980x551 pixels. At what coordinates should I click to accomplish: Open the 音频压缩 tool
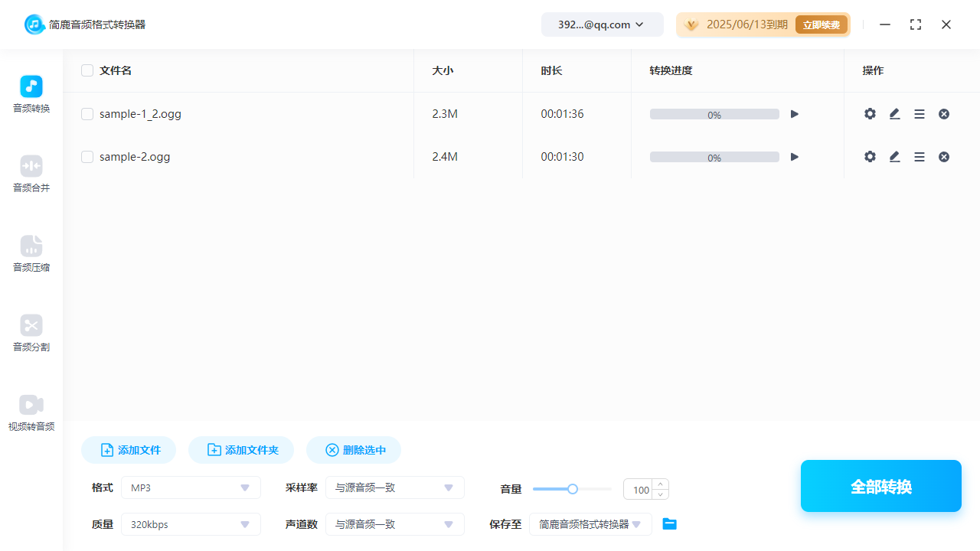tap(31, 254)
